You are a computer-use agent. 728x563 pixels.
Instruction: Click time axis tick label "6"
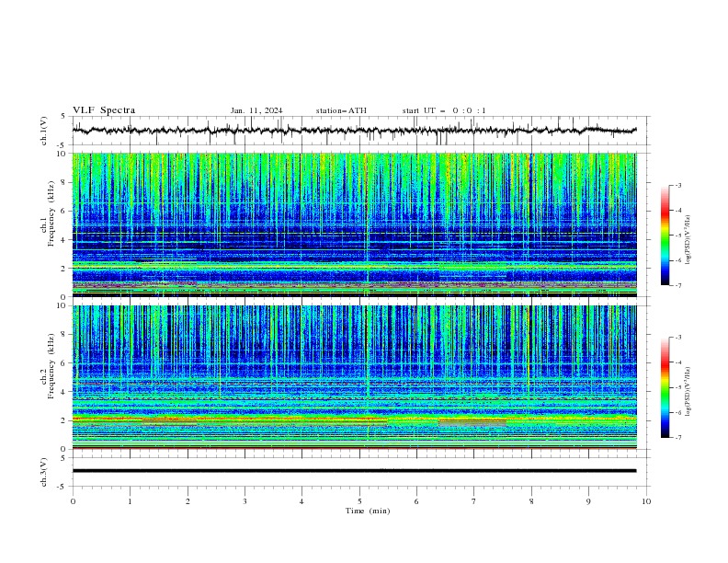416,501
